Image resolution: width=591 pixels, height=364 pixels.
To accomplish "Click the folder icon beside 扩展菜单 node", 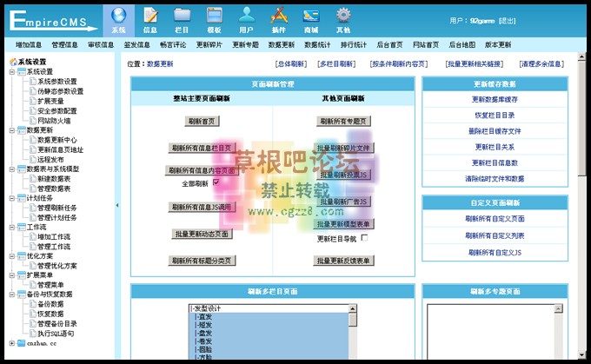I will pos(22,275).
